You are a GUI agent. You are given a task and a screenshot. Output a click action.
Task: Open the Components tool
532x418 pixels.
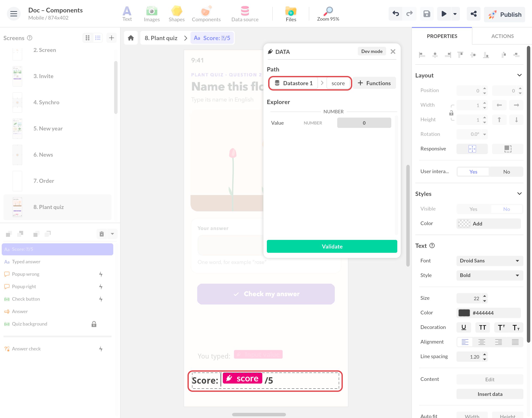coord(206,14)
